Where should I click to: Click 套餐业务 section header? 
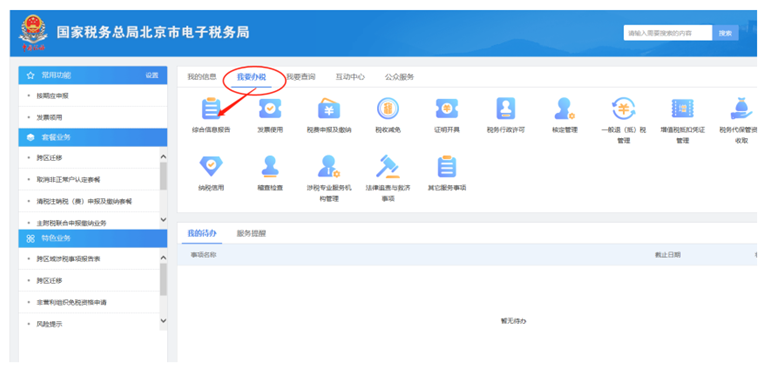(x=93, y=137)
